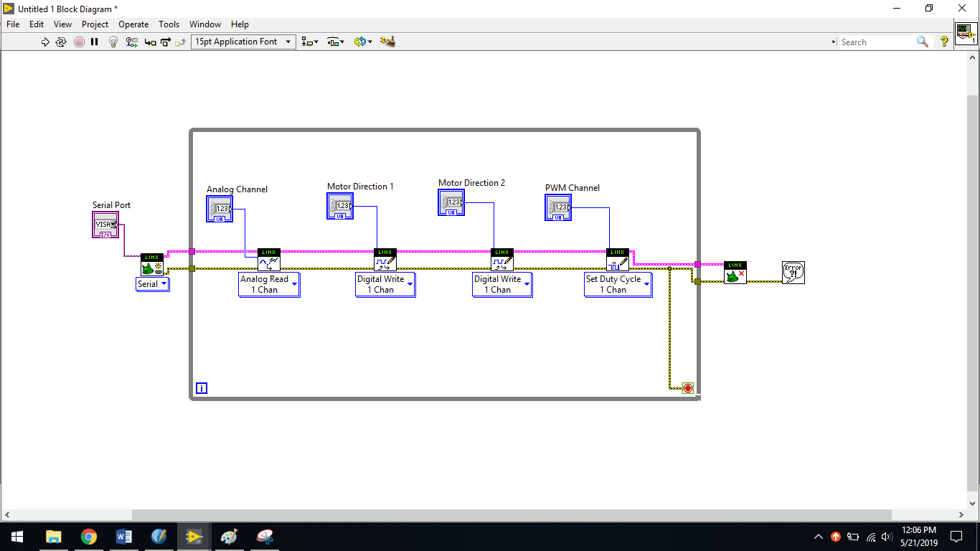Select the LINX Set Duty Cycle node
Screen dimensions: 980x551
(618, 260)
